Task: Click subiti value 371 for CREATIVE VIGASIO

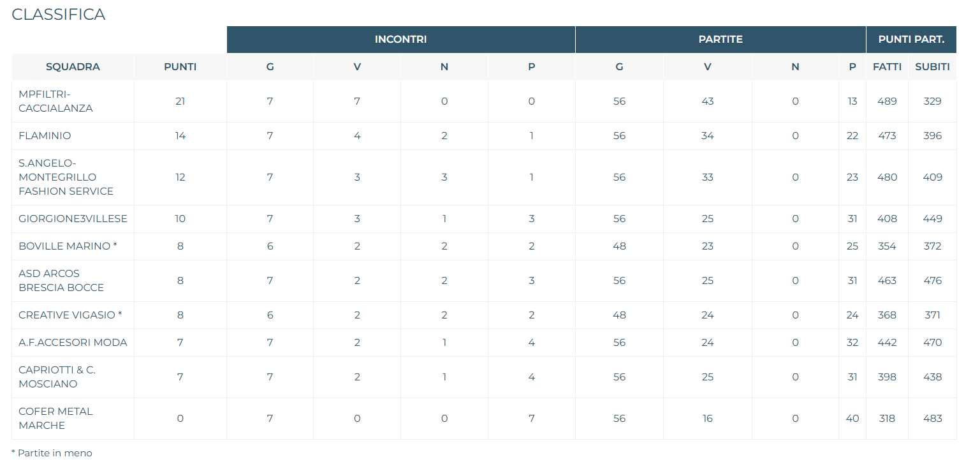Action: pos(932,315)
